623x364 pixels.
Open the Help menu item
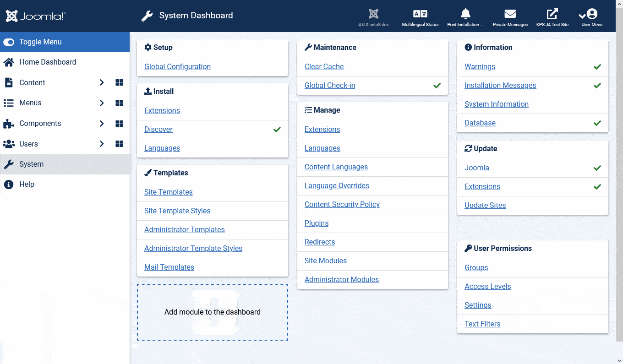tap(27, 184)
